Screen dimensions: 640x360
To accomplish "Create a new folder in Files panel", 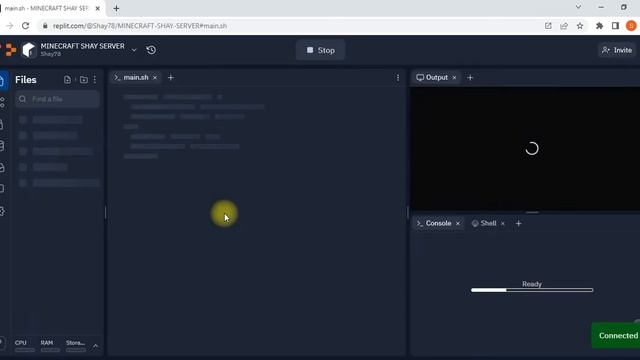I will [x=84, y=80].
